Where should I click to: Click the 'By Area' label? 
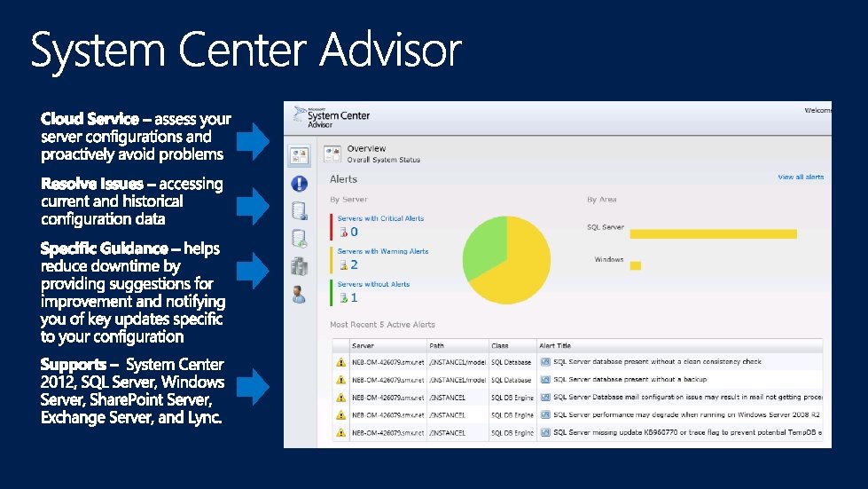[x=602, y=200]
